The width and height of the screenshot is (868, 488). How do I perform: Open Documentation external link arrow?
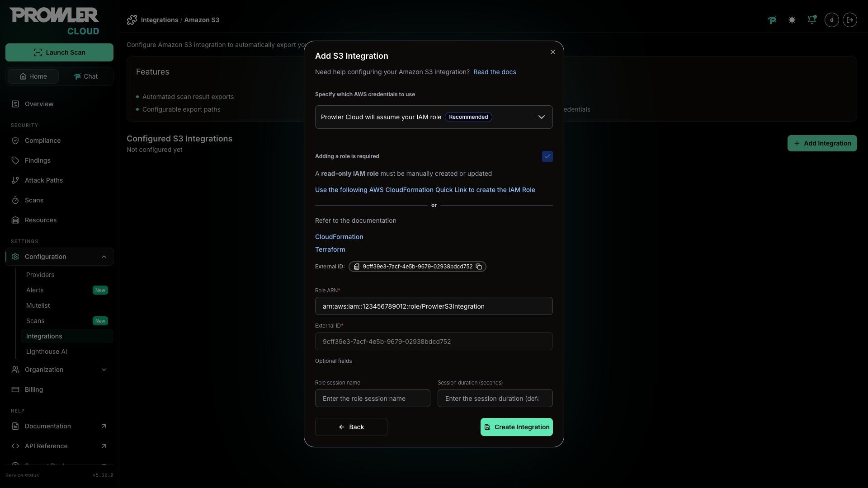point(104,426)
